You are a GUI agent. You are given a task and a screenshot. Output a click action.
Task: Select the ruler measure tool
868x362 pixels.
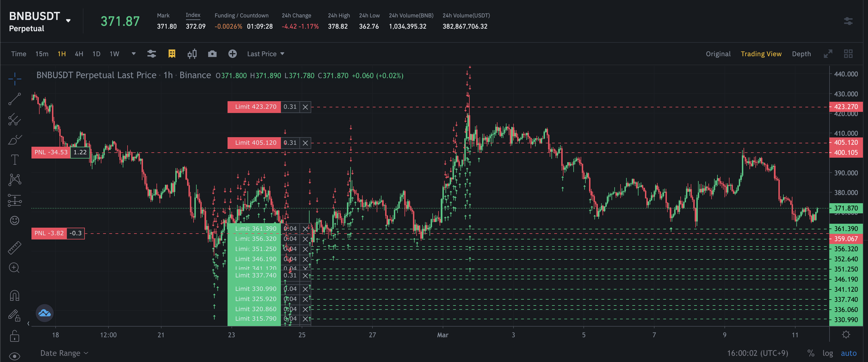point(15,248)
